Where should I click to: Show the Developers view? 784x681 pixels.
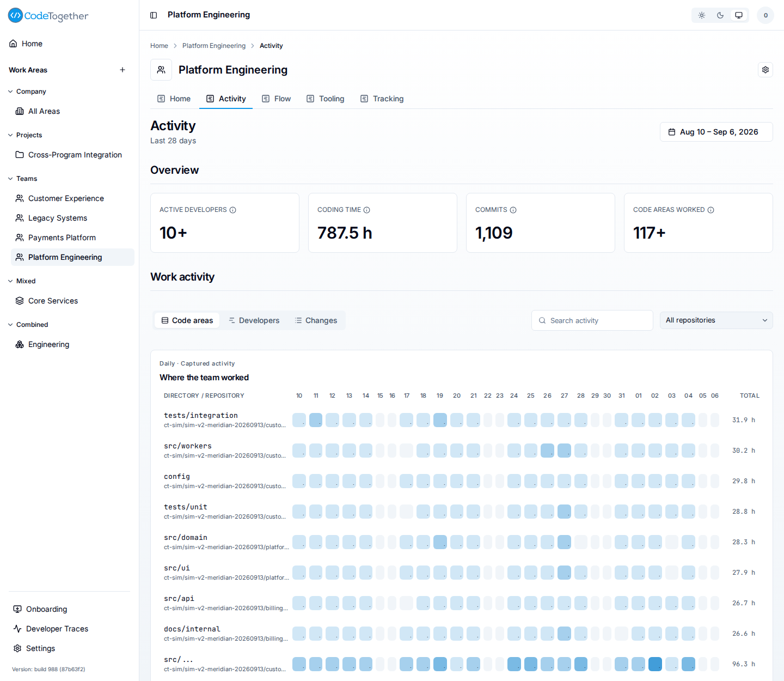[x=254, y=320]
